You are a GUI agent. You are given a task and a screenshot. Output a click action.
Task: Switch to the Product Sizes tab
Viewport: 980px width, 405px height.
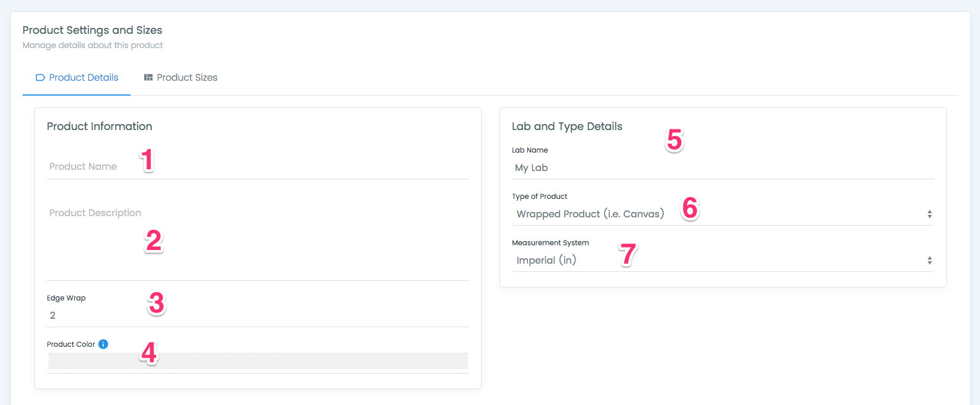(x=180, y=78)
